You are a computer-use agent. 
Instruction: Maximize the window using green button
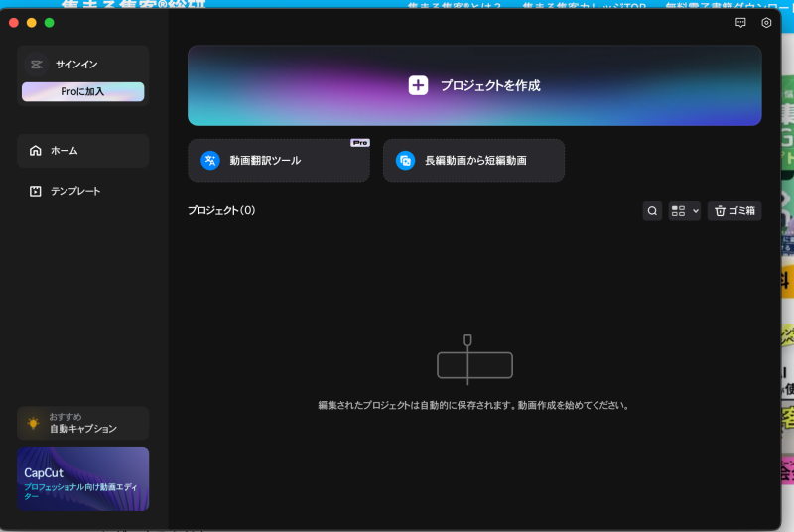click(50, 22)
